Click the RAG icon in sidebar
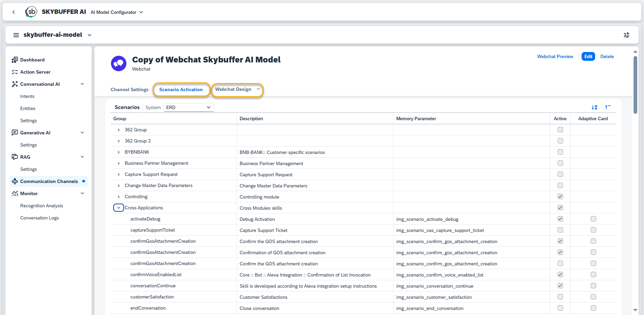This screenshot has height=315, width=644. pyautogui.click(x=14, y=157)
